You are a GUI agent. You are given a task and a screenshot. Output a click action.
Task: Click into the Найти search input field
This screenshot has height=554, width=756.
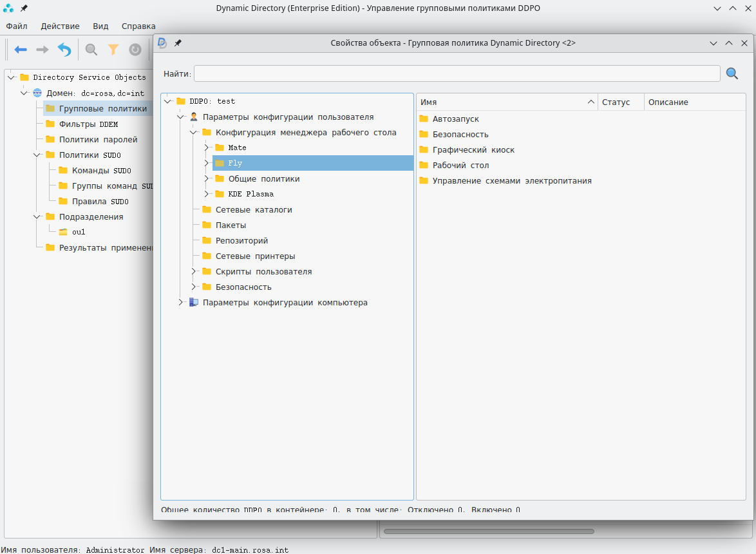[457, 73]
